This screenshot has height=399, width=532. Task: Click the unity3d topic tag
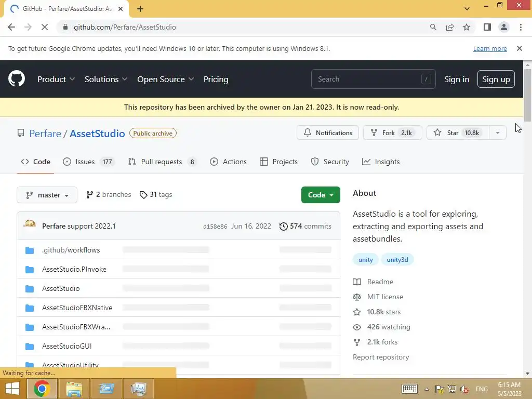click(x=397, y=260)
